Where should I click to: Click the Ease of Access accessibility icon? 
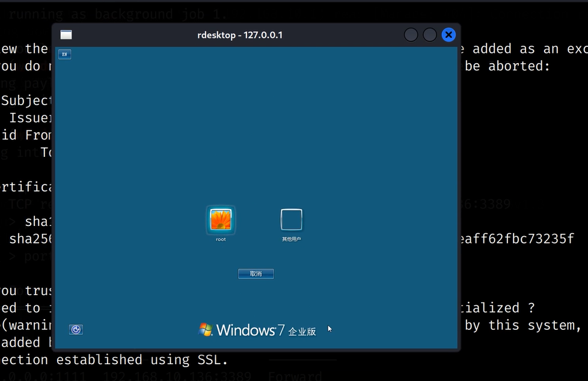pyautogui.click(x=75, y=329)
